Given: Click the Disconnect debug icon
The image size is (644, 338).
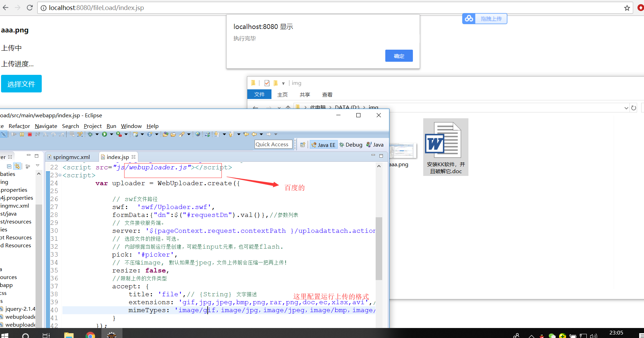Looking at the screenshot, I should coord(37,134).
